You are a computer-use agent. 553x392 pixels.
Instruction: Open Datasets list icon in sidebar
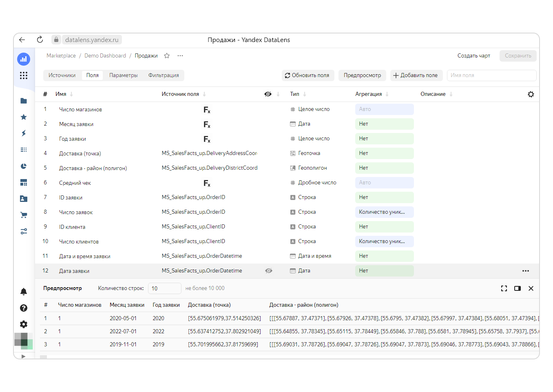point(24,150)
